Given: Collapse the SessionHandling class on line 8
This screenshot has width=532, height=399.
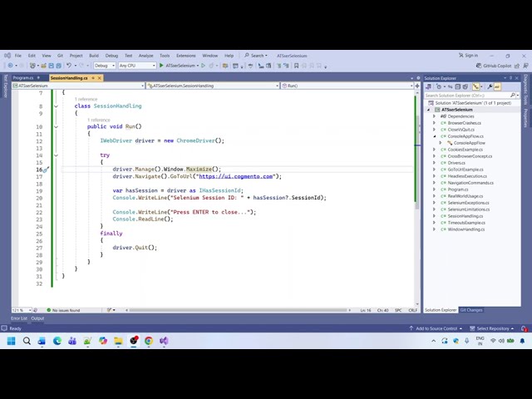Looking at the screenshot, I should [56, 106].
